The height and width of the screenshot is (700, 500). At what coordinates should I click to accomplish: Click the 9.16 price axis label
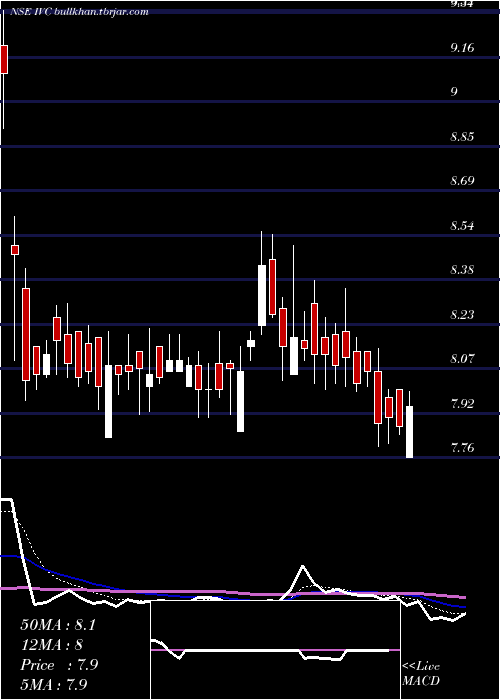click(462, 48)
